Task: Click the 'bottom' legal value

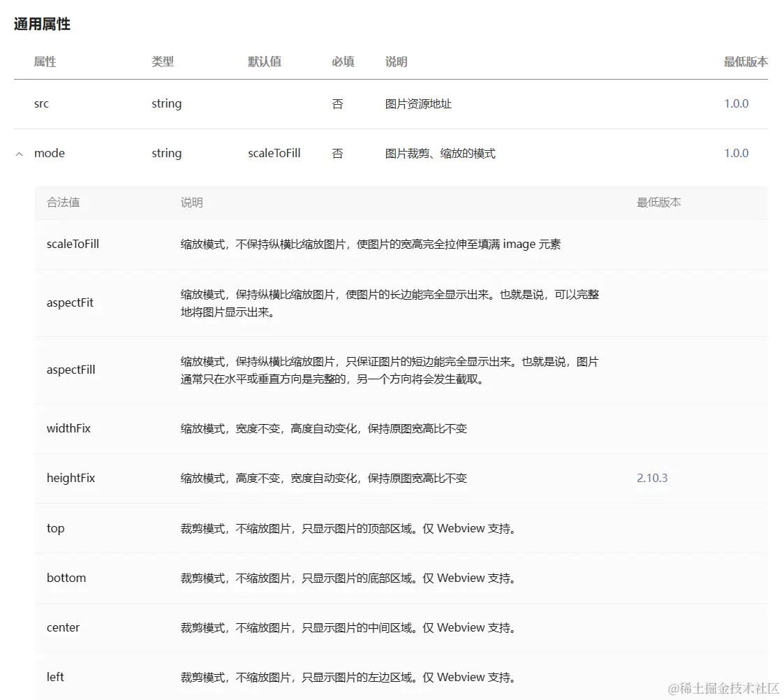Action: 66,578
